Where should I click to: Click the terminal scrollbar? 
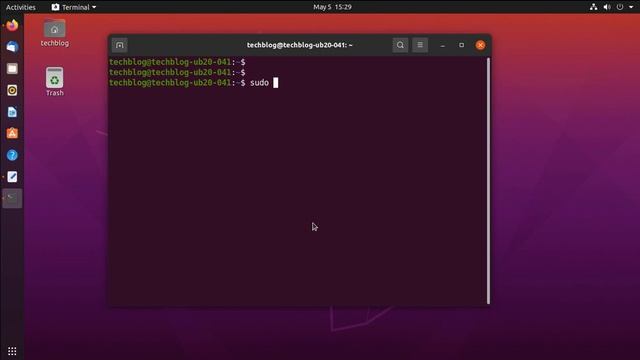(488, 181)
